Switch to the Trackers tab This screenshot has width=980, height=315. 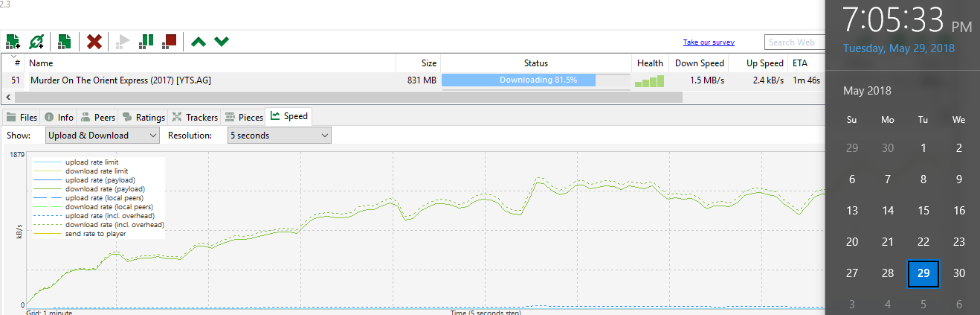(195, 117)
